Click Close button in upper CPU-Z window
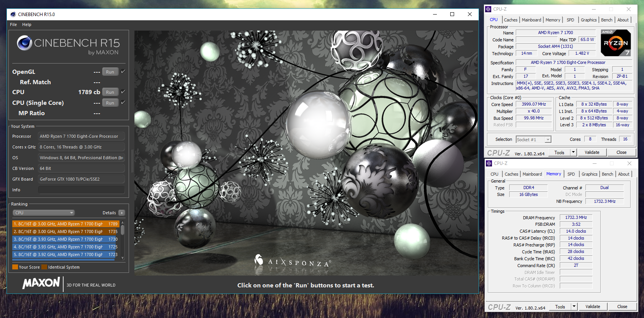The width and height of the screenshot is (644, 318). (x=621, y=152)
